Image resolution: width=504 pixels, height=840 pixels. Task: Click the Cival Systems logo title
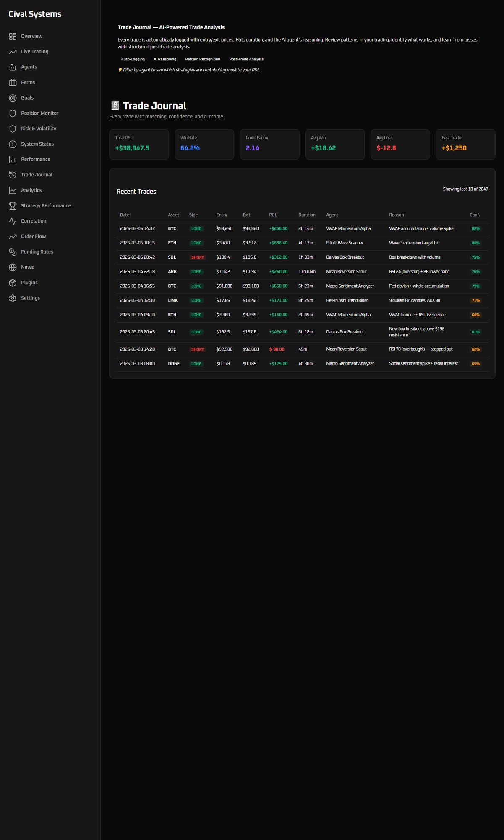[35, 14]
